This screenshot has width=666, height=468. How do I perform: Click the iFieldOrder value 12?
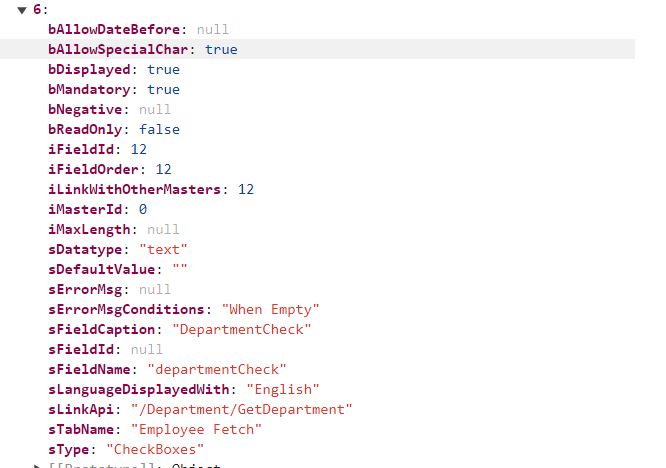163,169
